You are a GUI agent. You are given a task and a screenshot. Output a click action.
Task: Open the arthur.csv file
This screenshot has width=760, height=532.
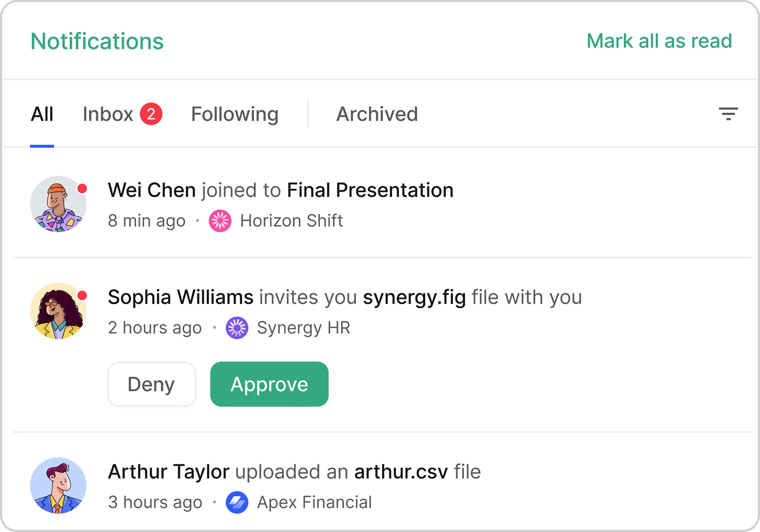400,471
